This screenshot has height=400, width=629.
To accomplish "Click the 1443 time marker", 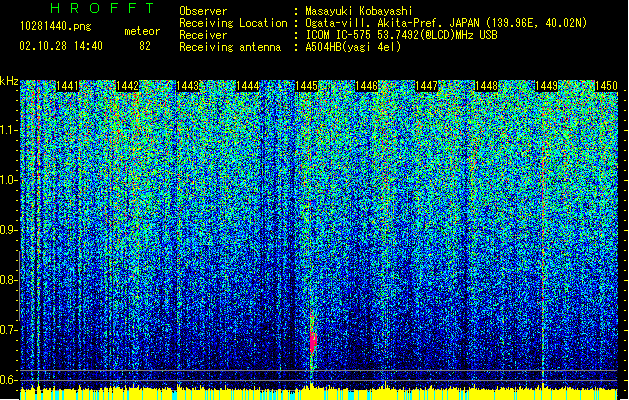I will [x=187, y=86].
